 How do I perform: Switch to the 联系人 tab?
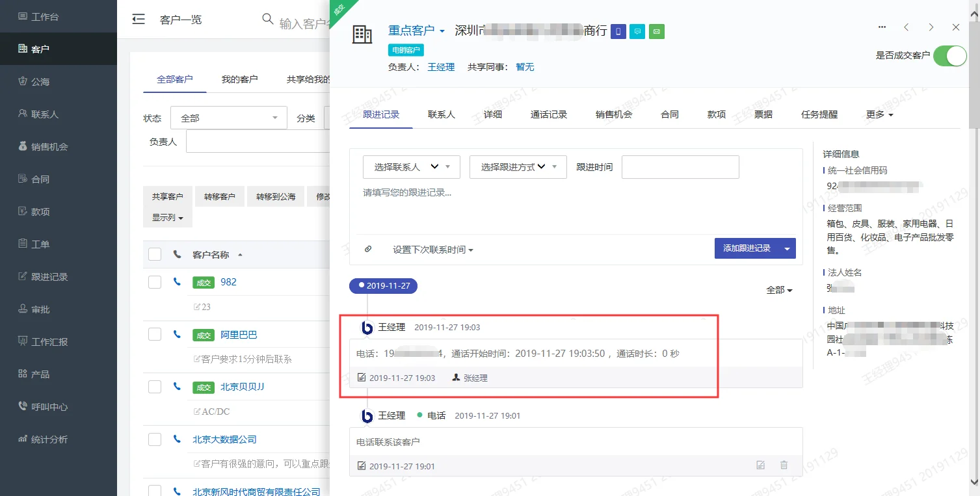pos(442,114)
